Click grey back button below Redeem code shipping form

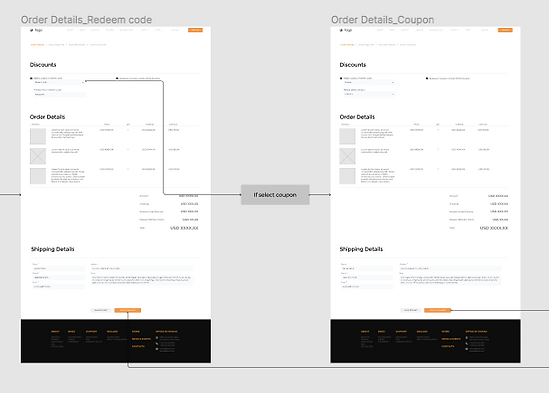click(101, 310)
